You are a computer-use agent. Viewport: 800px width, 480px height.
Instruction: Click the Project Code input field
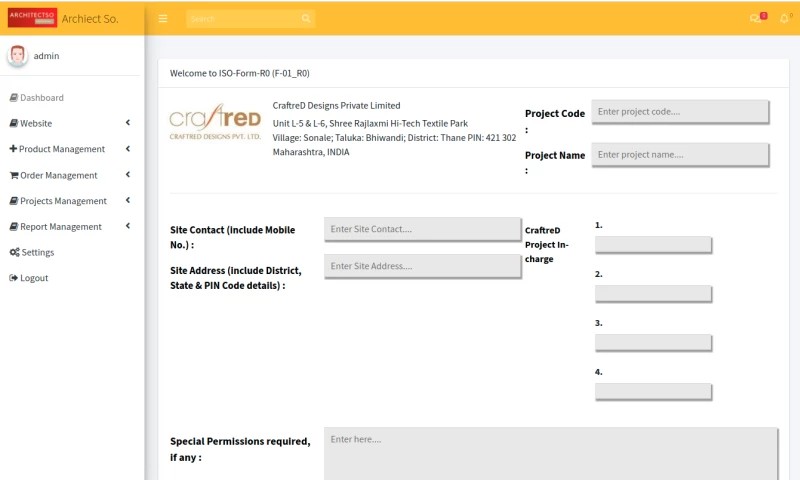(x=680, y=111)
